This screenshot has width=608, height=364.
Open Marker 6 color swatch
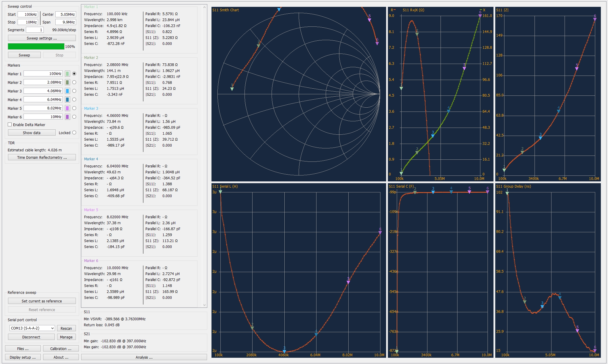[68, 117]
